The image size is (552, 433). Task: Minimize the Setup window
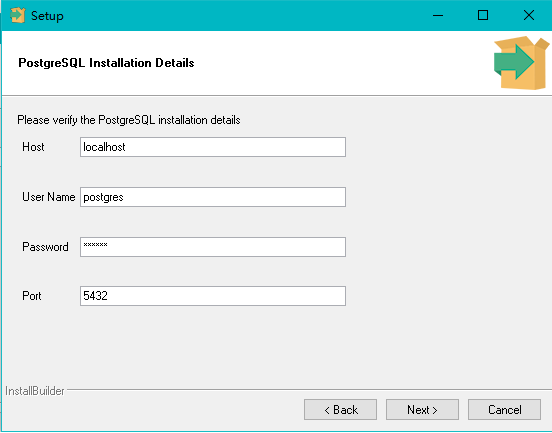[438, 15]
